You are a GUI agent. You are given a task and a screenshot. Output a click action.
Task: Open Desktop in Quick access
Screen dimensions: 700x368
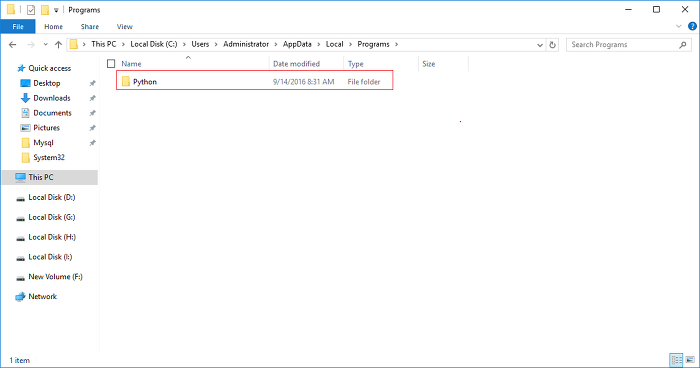coord(46,83)
